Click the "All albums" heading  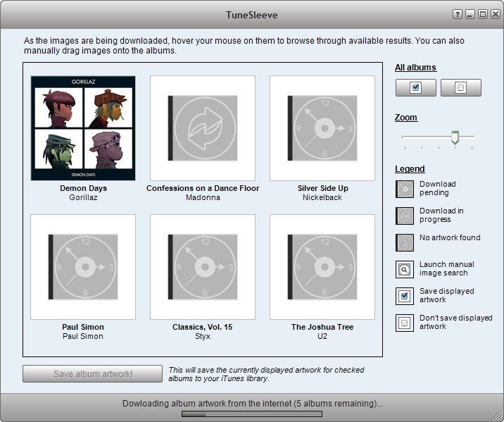pos(415,67)
